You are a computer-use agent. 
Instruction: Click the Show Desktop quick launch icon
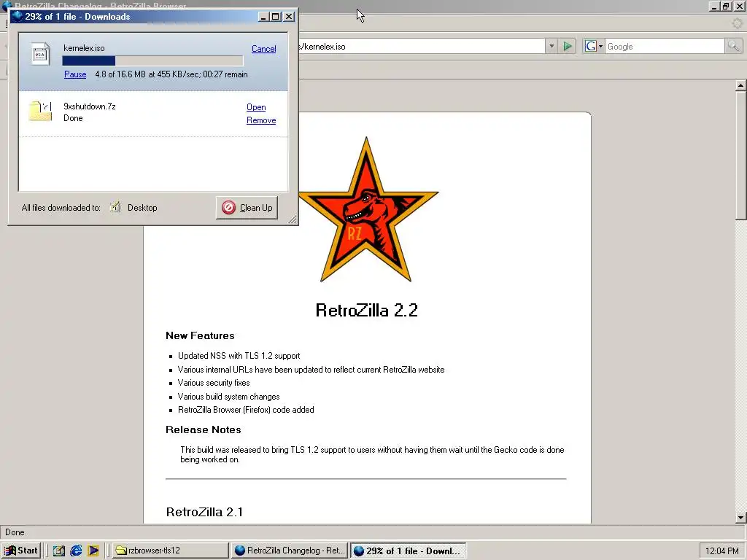pos(58,551)
